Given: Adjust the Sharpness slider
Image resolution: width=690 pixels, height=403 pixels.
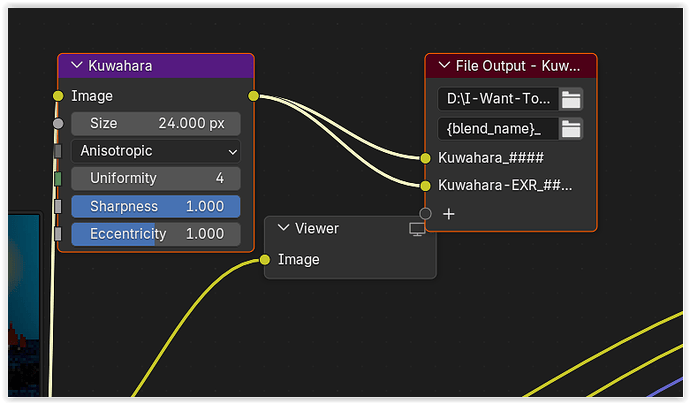Looking at the screenshot, I should (x=156, y=206).
